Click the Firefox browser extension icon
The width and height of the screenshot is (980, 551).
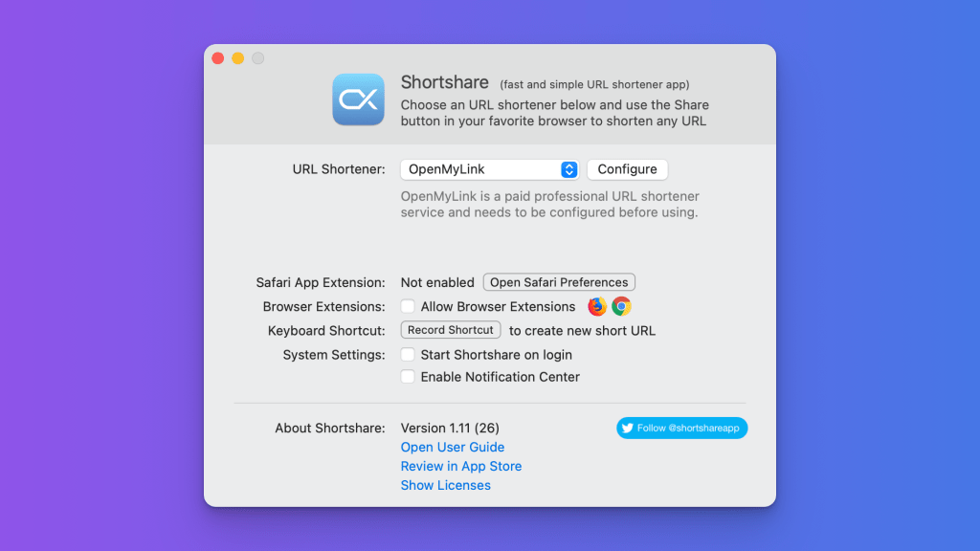[597, 306]
